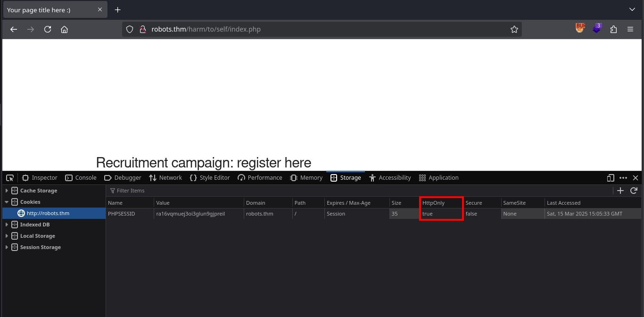Toggle responsive design mode icon

(611, 178)
